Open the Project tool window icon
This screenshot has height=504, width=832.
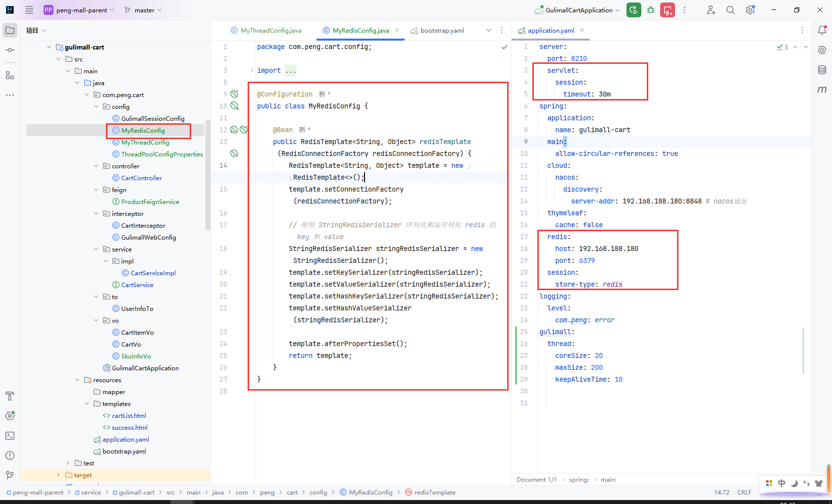[10, 30]
